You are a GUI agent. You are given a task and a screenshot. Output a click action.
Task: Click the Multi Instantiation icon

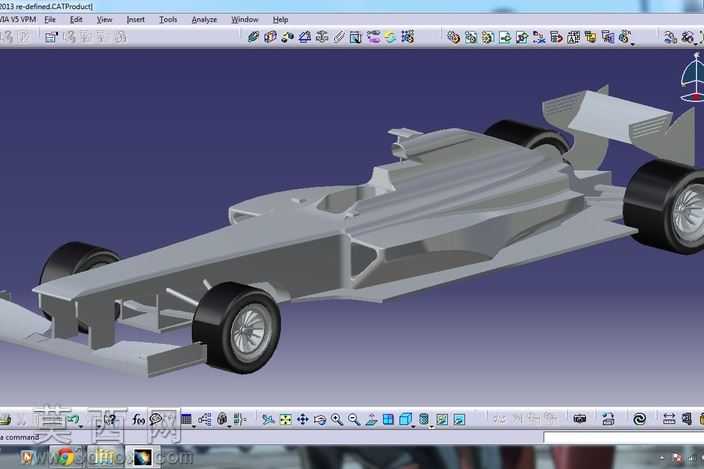[x=625, y=37]
